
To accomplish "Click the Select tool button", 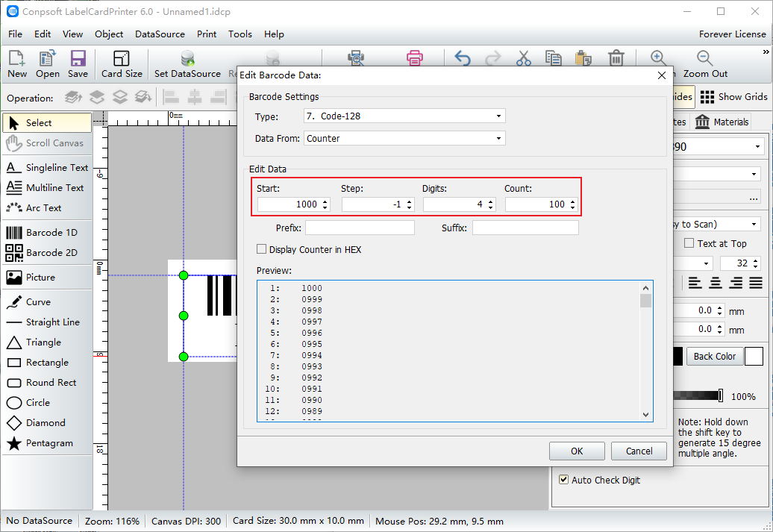I will point(47,123).
